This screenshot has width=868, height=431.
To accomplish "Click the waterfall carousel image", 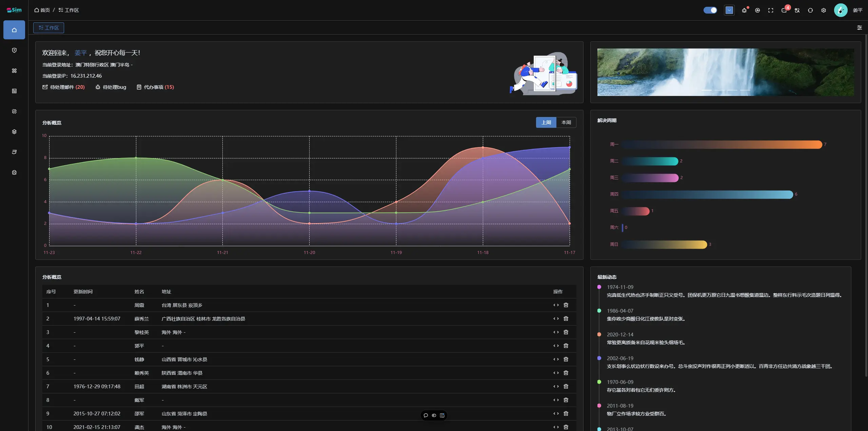I will coord(726,72).
